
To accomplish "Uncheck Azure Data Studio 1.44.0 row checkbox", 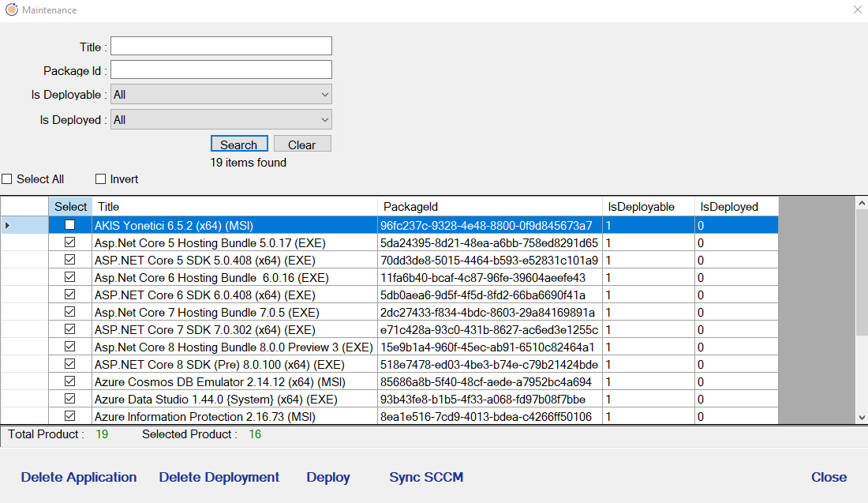I will 70,399.
